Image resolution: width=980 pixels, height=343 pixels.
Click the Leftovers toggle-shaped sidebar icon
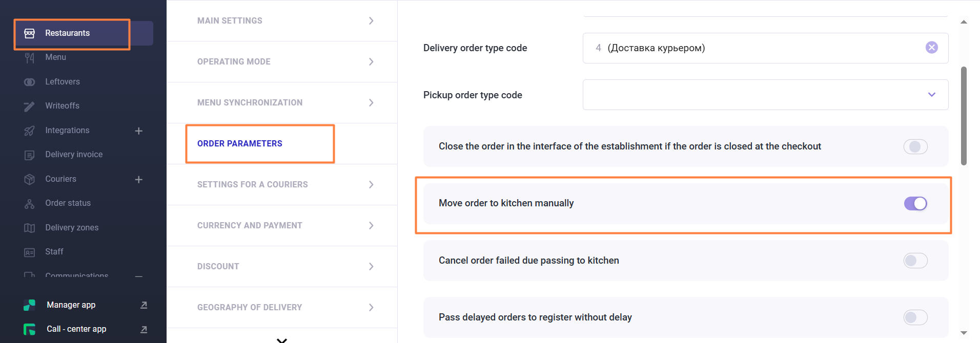point(30,82)
